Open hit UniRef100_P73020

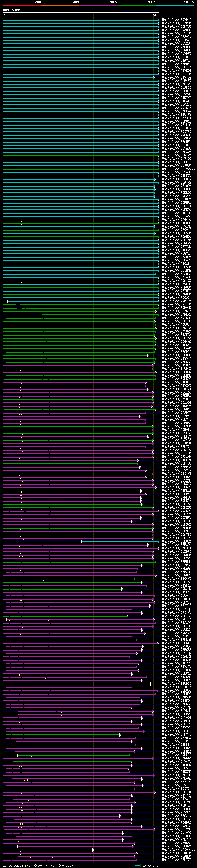point(177,37)
